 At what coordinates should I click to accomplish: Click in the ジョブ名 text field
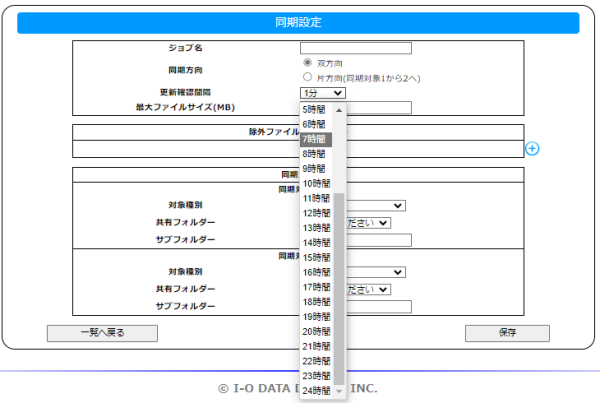tap(355, 47)
